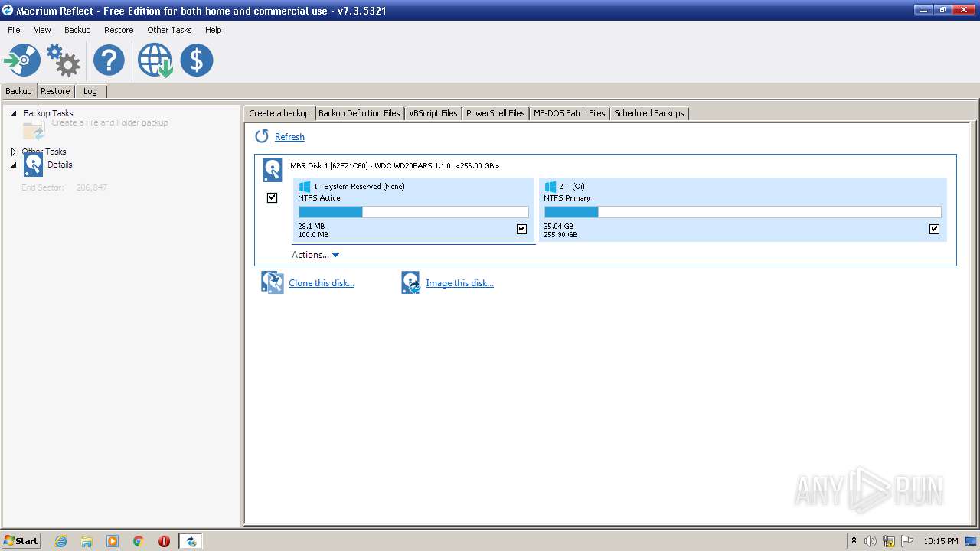Switch to Backup Definition Files tab
980x551 pixels.
click(x=359, y=113)
